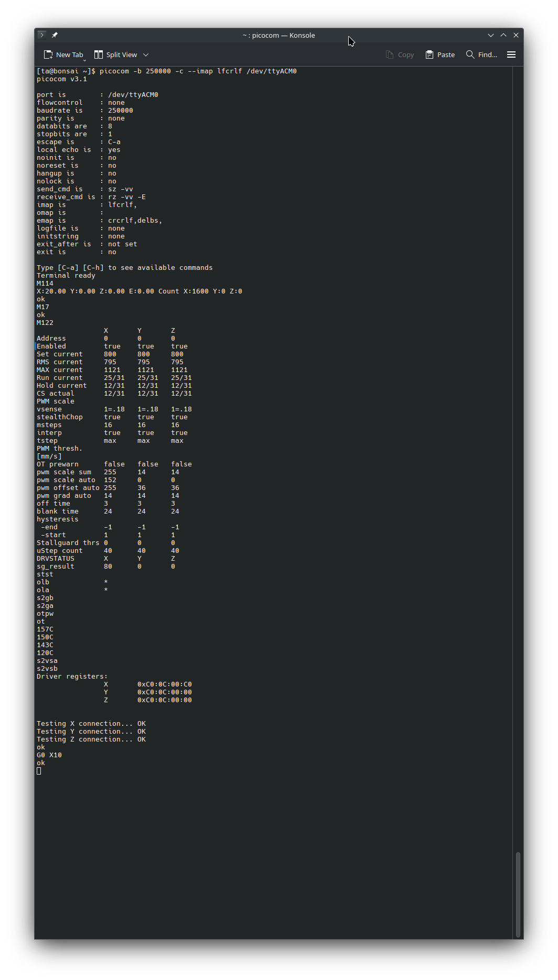Click the terminal cursor at the prompt
This screenshot has width=558, height=980.
(39, 771)
